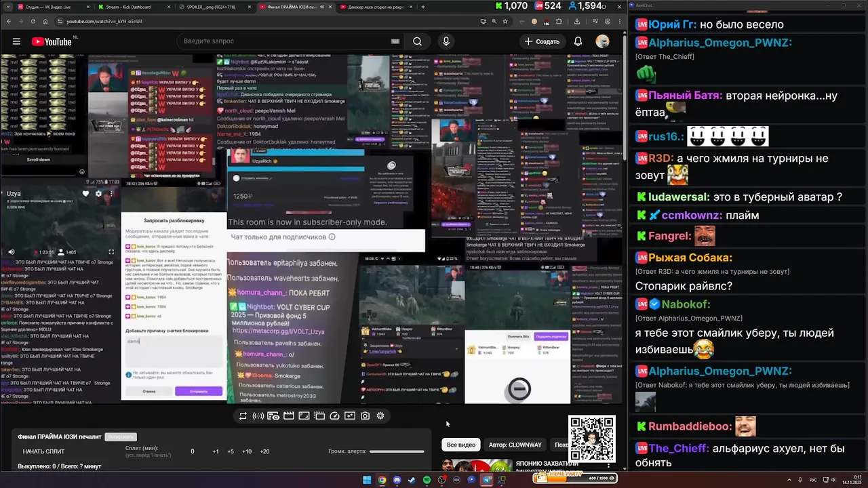Click the YouTube logo to go home
The width and height of the screenshot is (868, 488).
[53, 41]
